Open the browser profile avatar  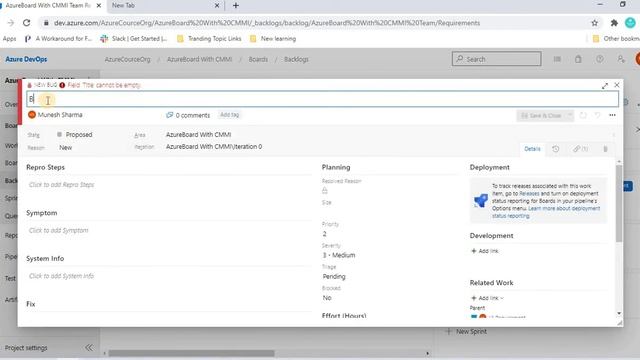[630, 23]
